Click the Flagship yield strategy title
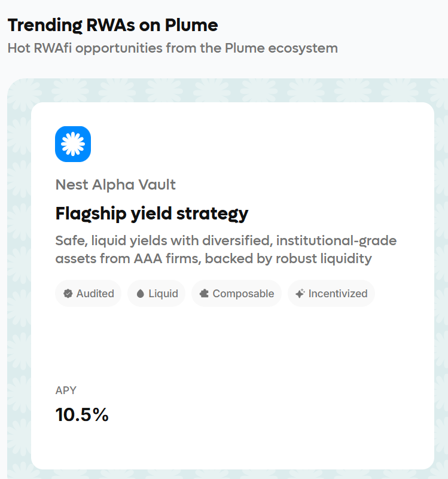Screen dimensions: 448x479 pos(151,213)
